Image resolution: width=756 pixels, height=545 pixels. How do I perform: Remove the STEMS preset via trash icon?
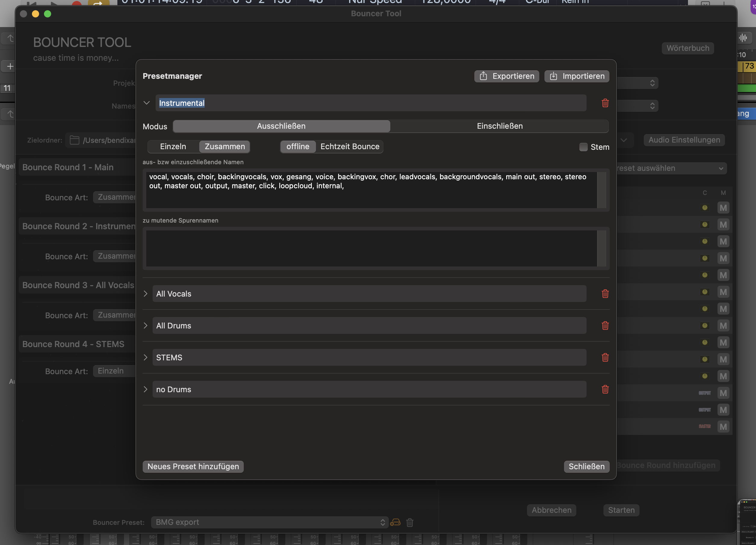[x=605, y=357]
